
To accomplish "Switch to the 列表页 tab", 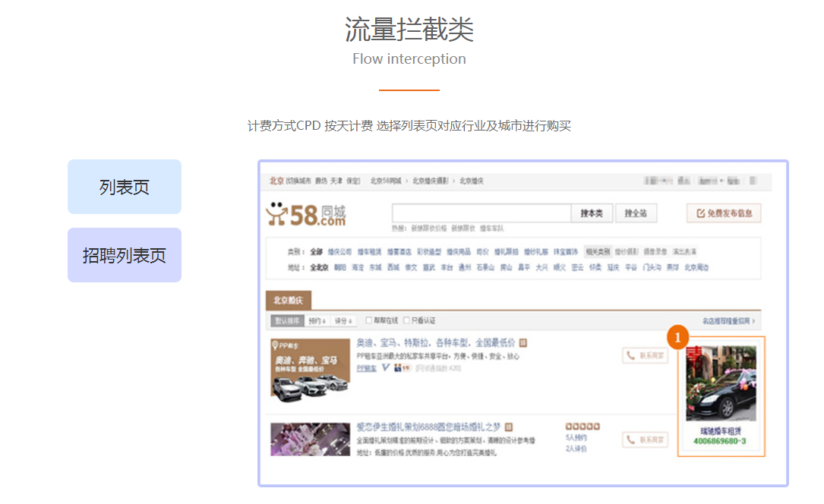I will click(x=125, y=187).
